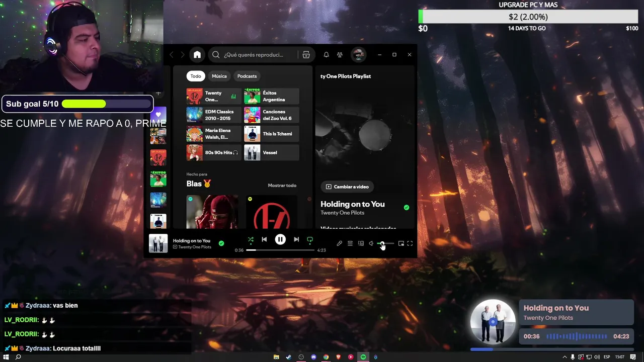Viewport: 644px width, 362px height.
Task: Open File Explorer from taskbar
Action: (x=276, y=357)
